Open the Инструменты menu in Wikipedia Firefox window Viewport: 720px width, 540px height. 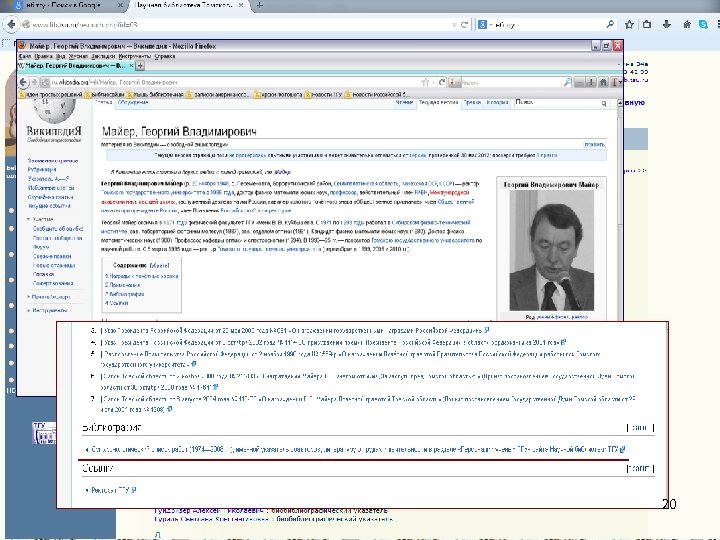tap(134, 56)
